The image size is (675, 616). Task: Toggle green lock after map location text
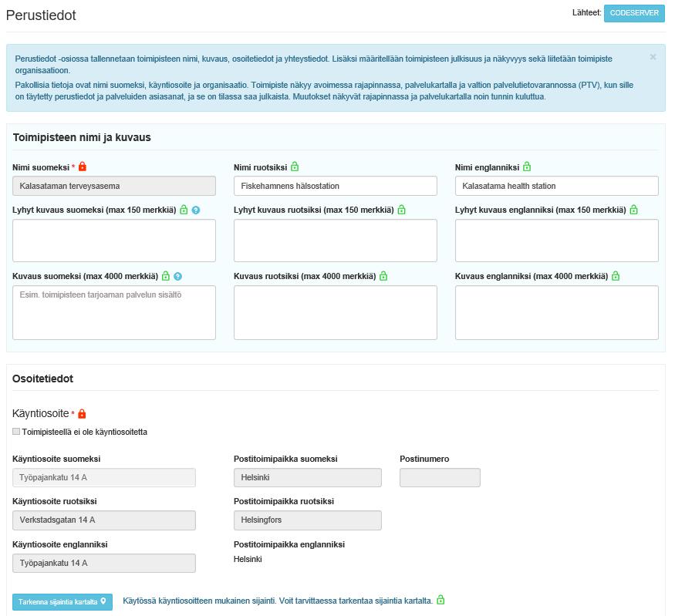[440, 600]
